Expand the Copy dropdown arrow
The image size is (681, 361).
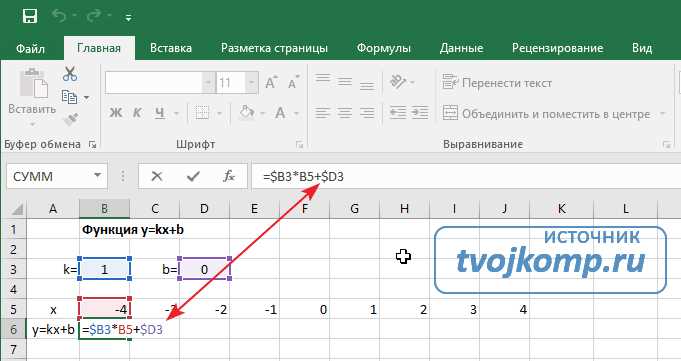coord(86,98)
